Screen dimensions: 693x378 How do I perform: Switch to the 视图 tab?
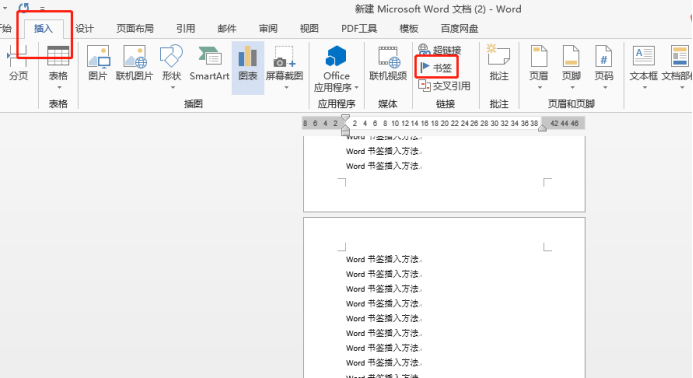309,29
